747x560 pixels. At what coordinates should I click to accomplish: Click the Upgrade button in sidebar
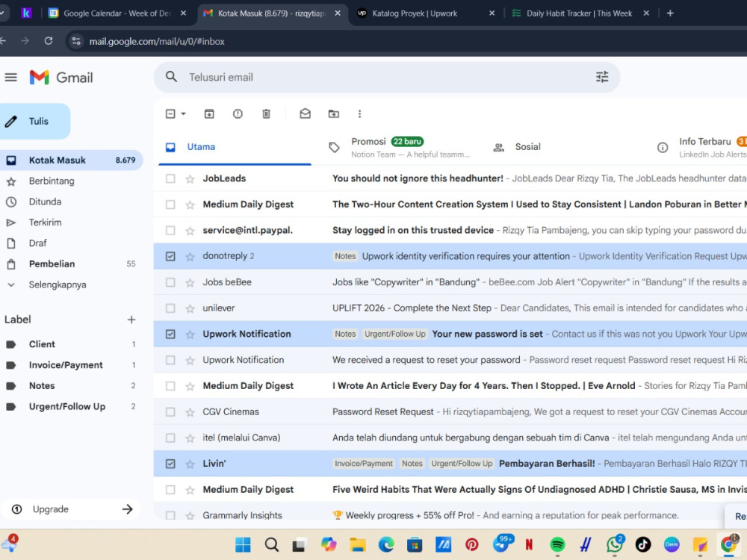72,509
